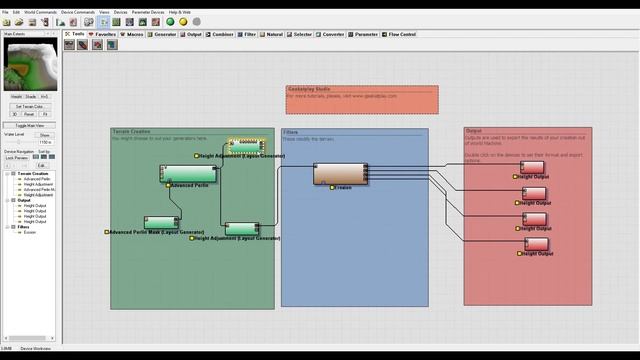The width and height of the screenshot is (640, 360).
Task: Open the Help & Web menu
Action: [180, 12]
